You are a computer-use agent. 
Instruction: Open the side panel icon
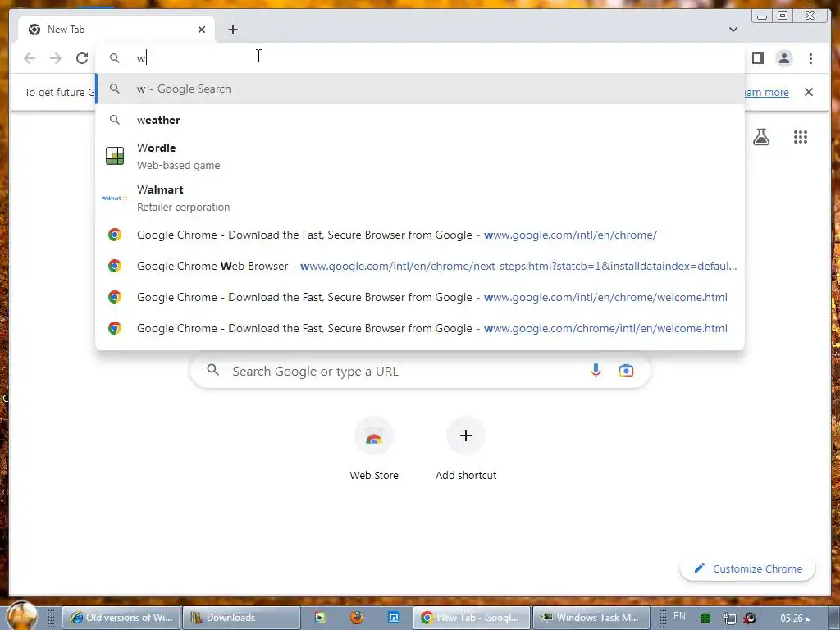[x=757, y=58]
